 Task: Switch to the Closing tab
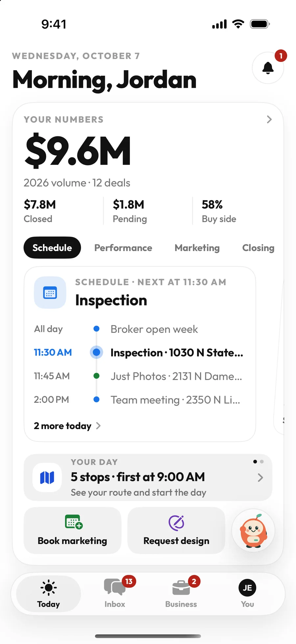(x=258, y=248)
